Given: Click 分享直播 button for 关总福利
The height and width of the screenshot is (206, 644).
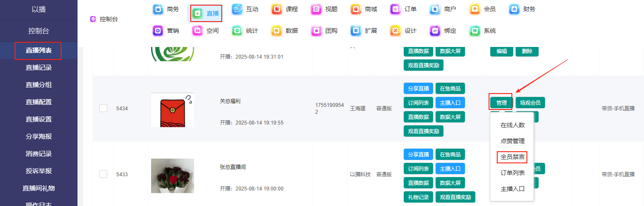Looking at the screenshot, I should [418, 89].
